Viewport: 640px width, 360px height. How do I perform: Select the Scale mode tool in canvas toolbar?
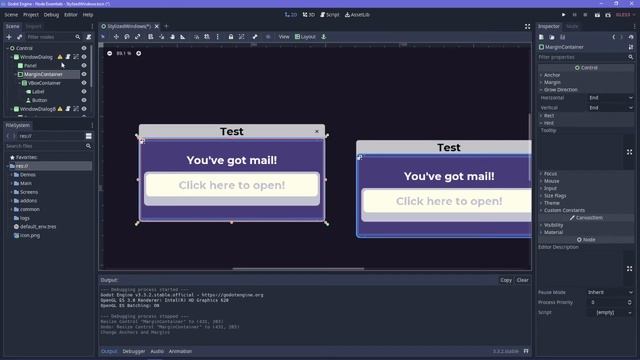[x=138, y=37]
